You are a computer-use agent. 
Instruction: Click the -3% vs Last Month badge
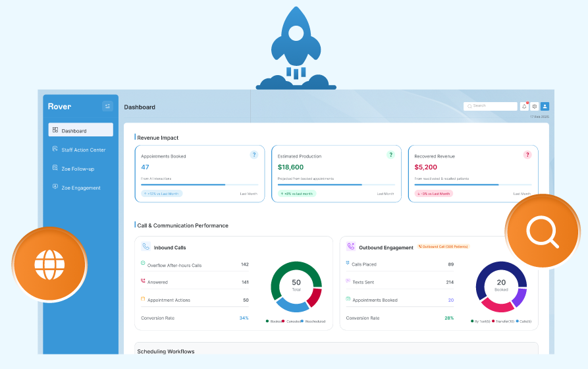434,194
